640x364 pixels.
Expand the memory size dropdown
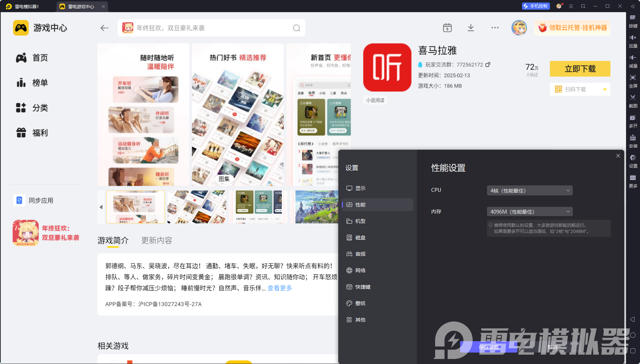click(530, 211)
